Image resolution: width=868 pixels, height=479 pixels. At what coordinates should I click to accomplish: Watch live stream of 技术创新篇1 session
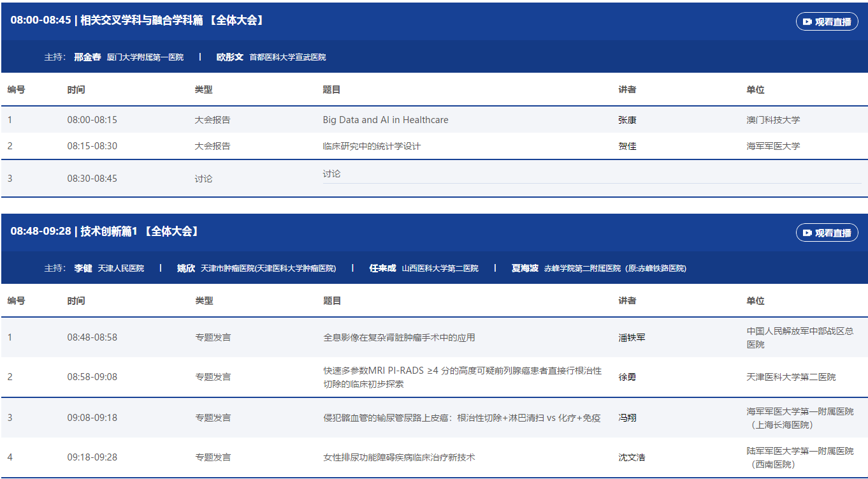click(x=827, y=233)
